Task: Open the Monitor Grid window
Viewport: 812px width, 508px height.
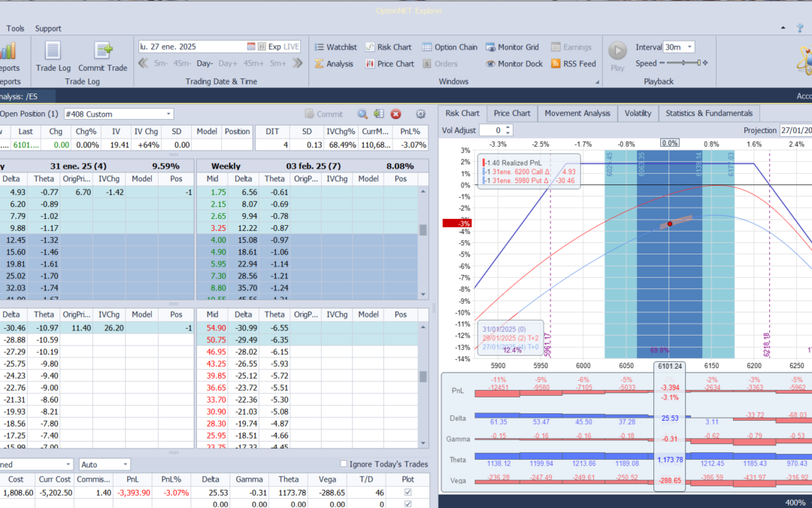Action: pyautogui.click(x=512, y=47)
